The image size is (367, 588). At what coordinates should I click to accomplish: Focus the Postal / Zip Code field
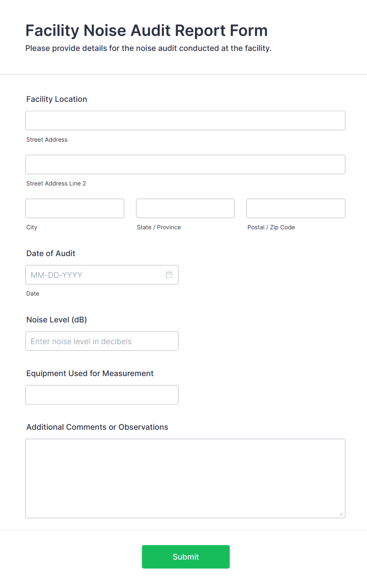click(x=296, y=208)
